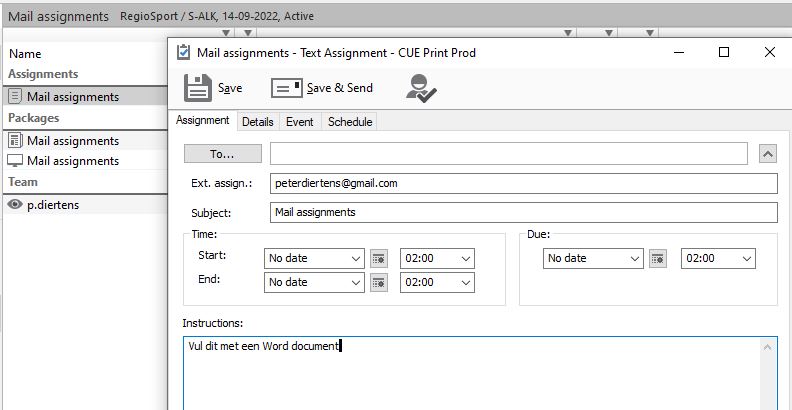Open calendar picker for End date
The image size is (792, 410).
click(x=378, y=282)
